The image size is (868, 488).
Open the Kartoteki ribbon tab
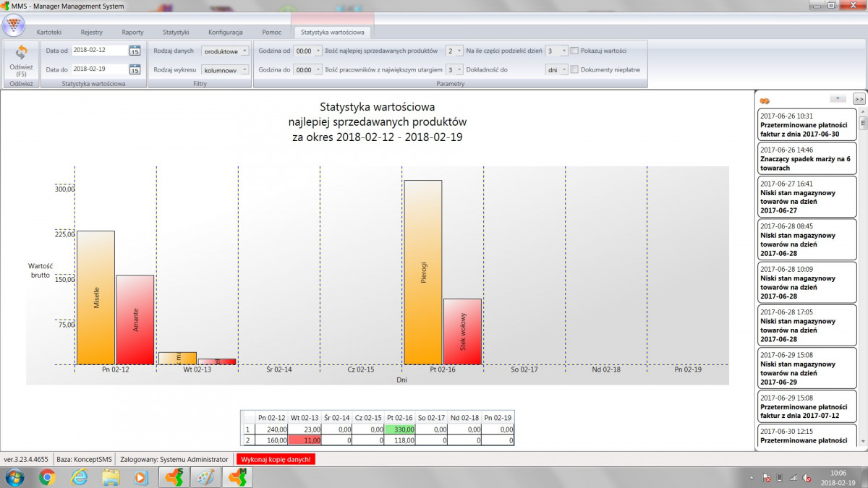tap(49, 33)
